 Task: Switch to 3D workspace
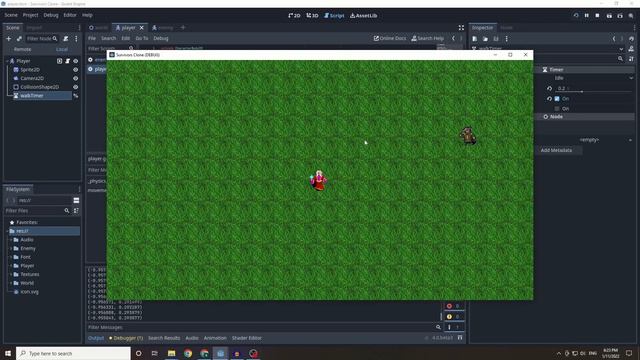pos(312,16)
